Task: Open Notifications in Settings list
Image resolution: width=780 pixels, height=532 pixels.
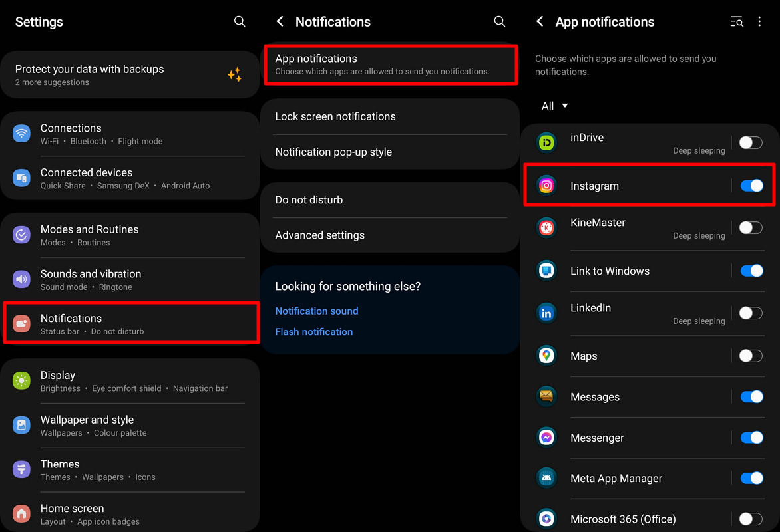Action: (130, 324)
